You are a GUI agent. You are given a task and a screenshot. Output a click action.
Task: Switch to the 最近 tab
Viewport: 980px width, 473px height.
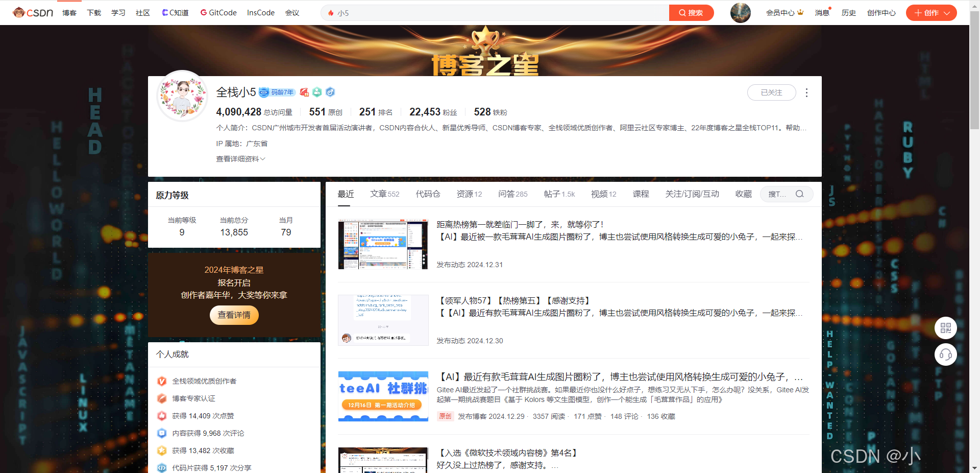point(346,194)
